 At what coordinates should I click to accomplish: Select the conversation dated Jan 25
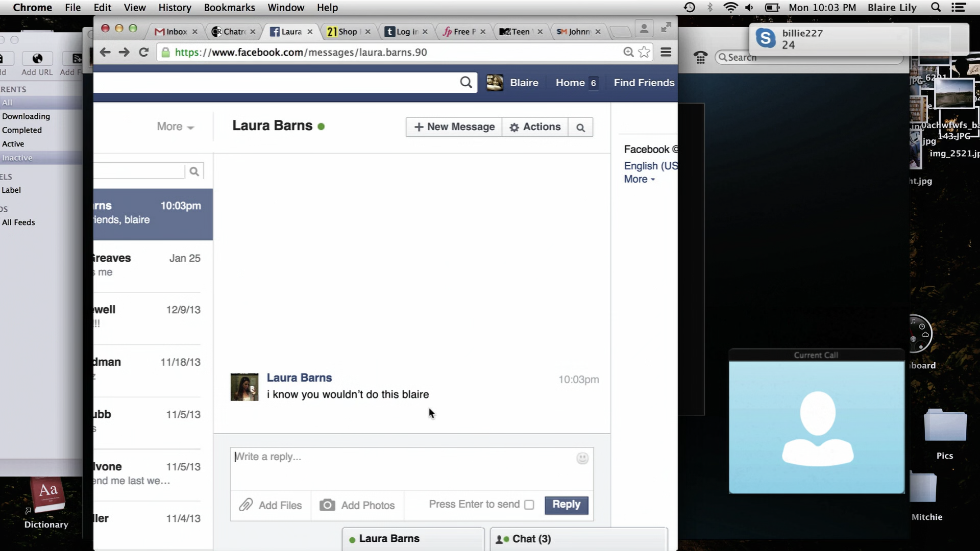coord(153,265)
